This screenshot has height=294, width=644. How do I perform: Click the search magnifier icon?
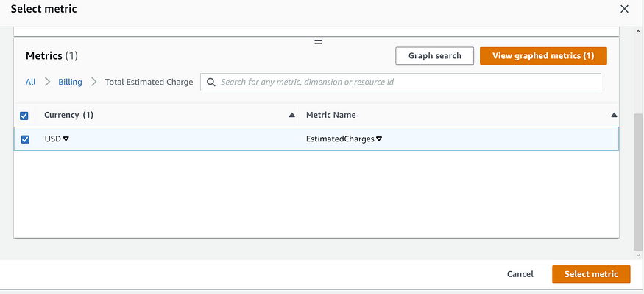pos(211,82)
